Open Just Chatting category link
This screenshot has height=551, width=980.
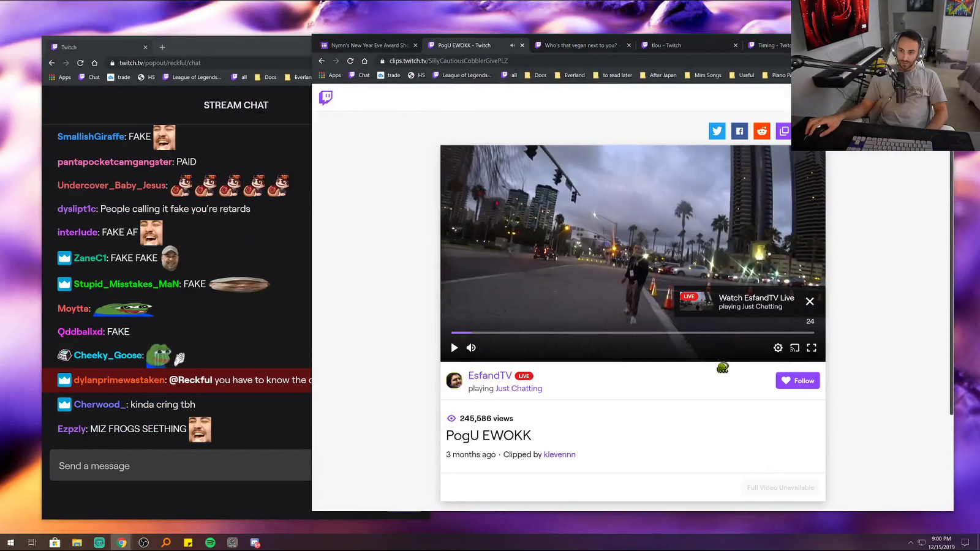[x=519, y=388]
